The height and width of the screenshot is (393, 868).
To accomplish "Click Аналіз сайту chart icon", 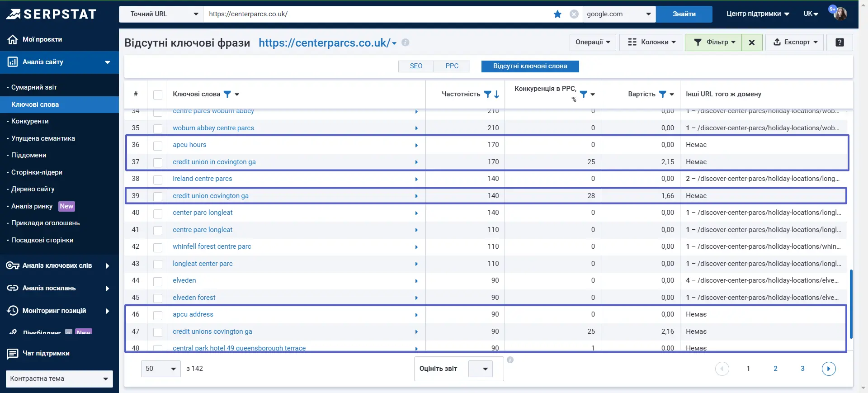I will point(13,62).
